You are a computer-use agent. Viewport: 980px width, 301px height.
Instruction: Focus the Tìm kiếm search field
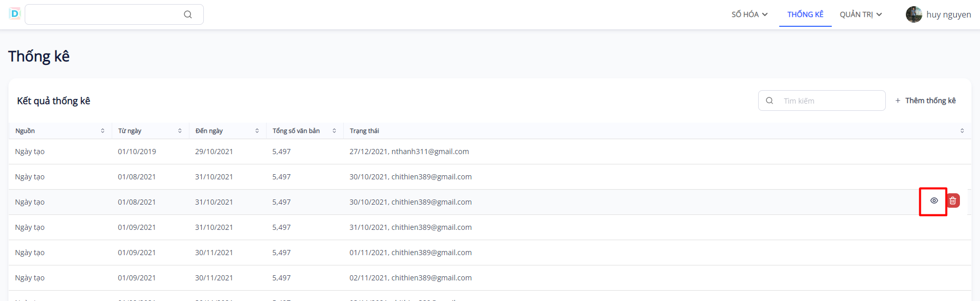[x=829, y=101]
